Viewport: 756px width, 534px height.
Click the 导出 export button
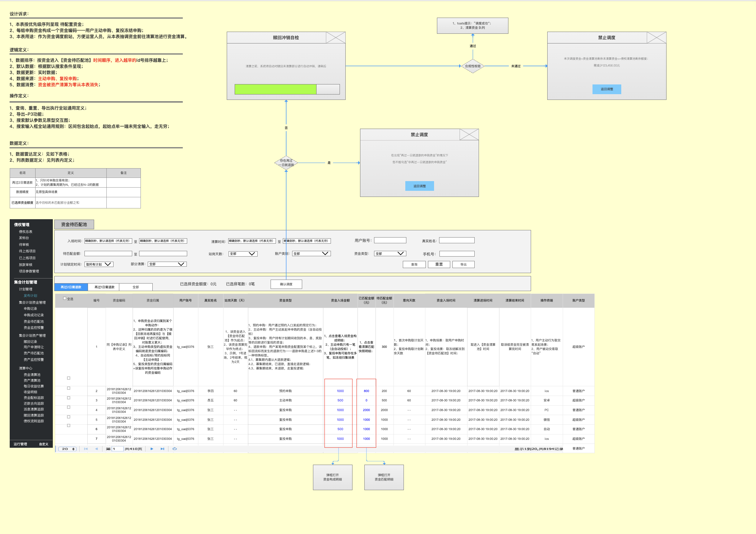point(463,264)
